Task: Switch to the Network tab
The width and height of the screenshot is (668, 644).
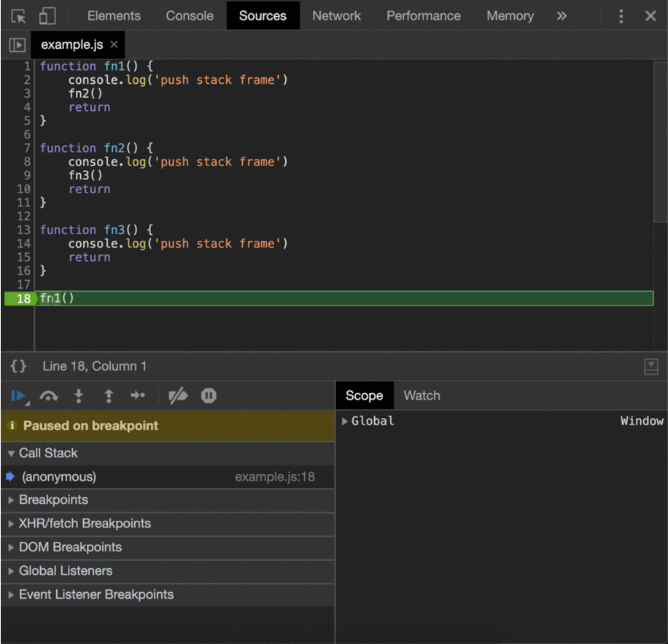Action: pyautogui.click(x=337, y=16)
